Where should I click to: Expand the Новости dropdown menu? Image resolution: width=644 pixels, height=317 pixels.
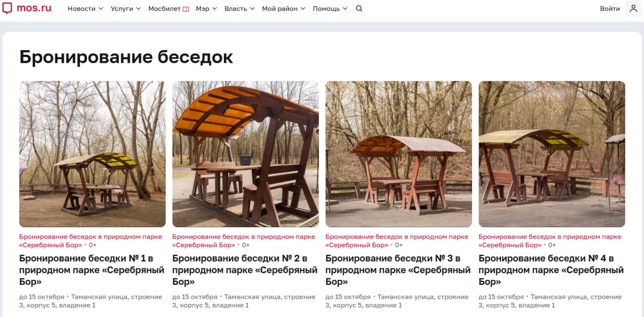86,9
